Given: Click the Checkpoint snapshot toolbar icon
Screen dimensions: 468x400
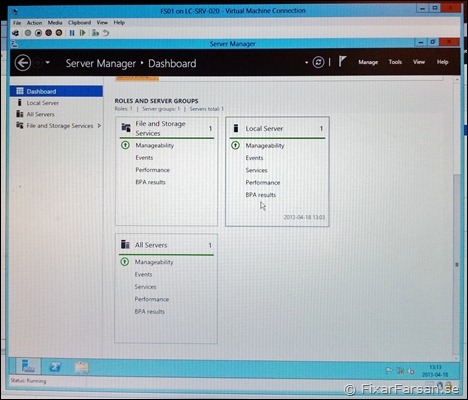Looking at the screenshot, I should [95, 33].
